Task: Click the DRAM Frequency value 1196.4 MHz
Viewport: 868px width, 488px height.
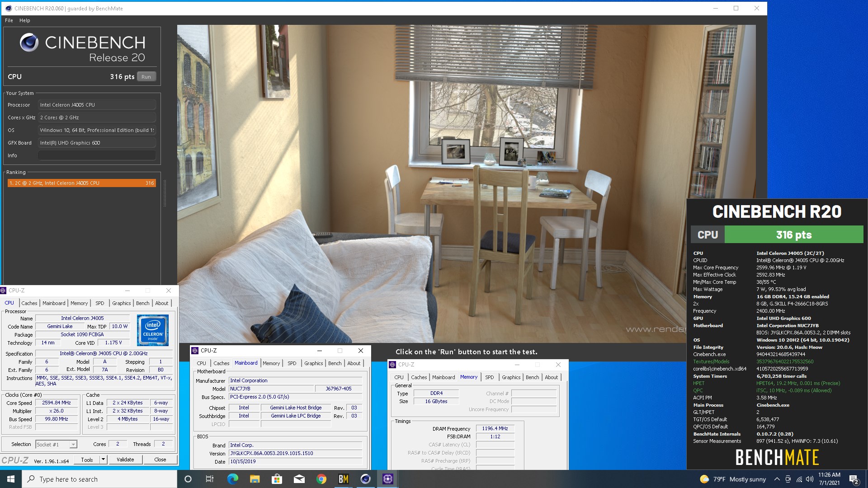Action: click(x=495, y=428)
